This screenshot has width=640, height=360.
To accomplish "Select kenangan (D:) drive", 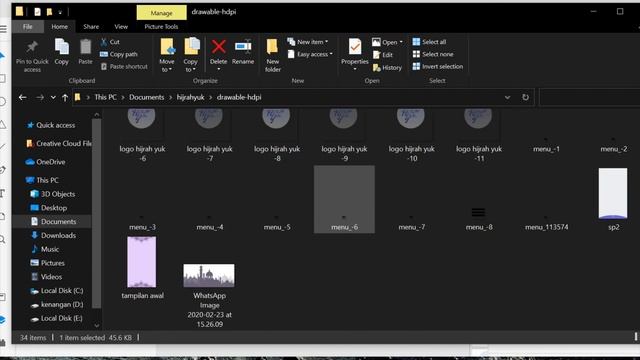I will [57, 304].
